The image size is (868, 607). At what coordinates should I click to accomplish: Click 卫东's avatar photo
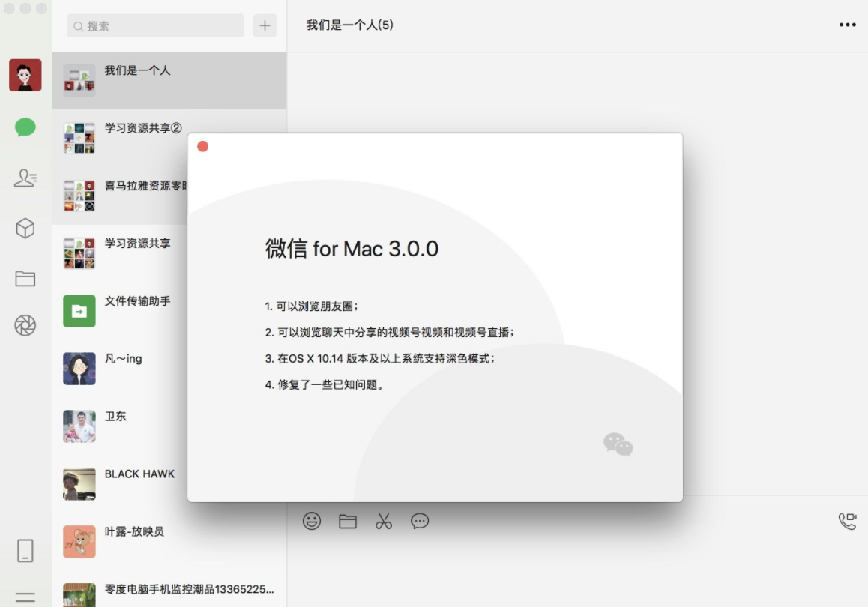[79, 426]
